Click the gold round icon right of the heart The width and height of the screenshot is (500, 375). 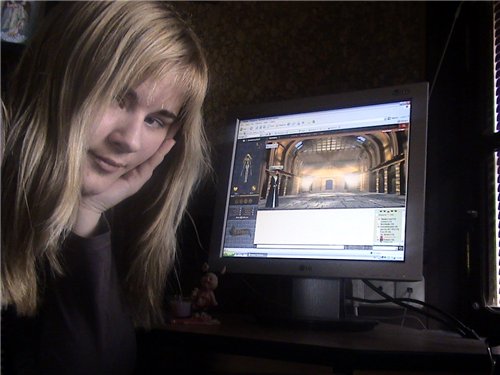click(x=254, y=188)
